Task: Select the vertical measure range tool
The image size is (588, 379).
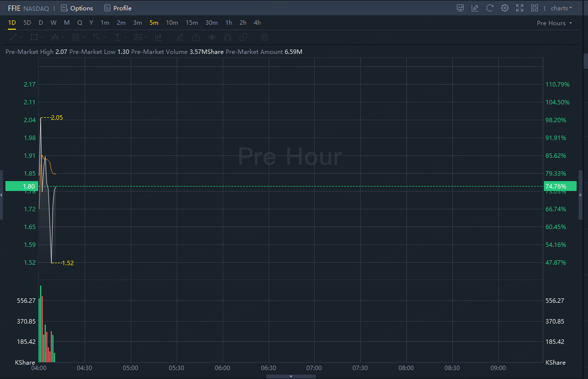Action: (x=117, y=37)
